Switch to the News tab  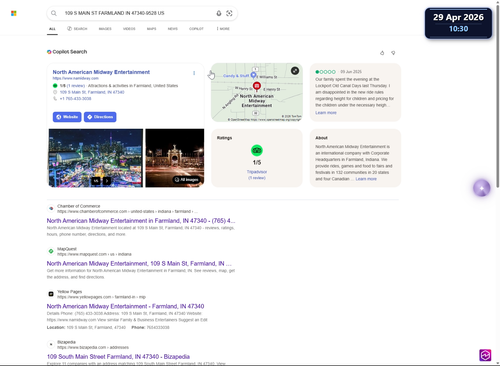(x=173, y=29)
